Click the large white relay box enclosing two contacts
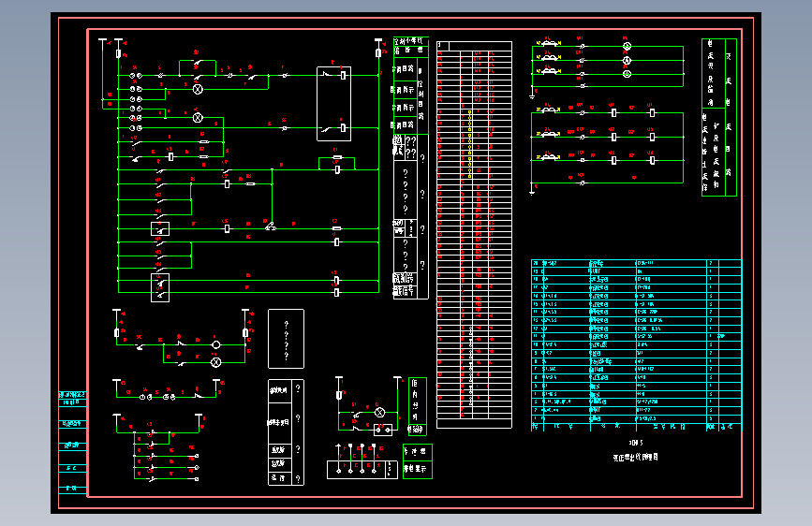Screen dimensions: 812x526 [334, 104]
